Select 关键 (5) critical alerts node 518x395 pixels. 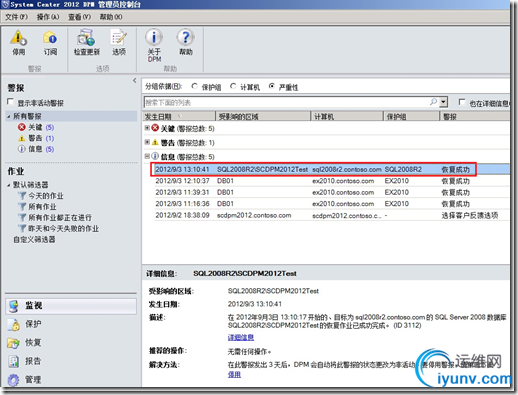coord(36,127)
